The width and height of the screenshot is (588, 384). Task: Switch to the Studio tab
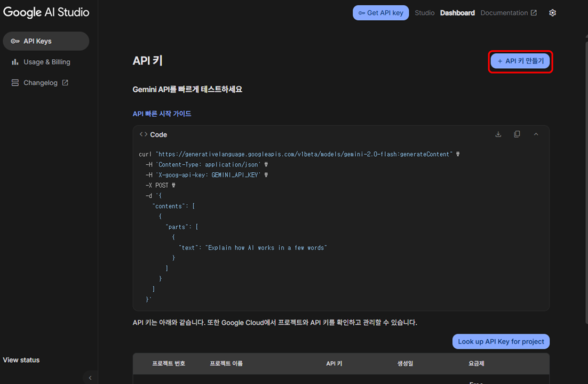pyautogui.click(x=425, y=13)
